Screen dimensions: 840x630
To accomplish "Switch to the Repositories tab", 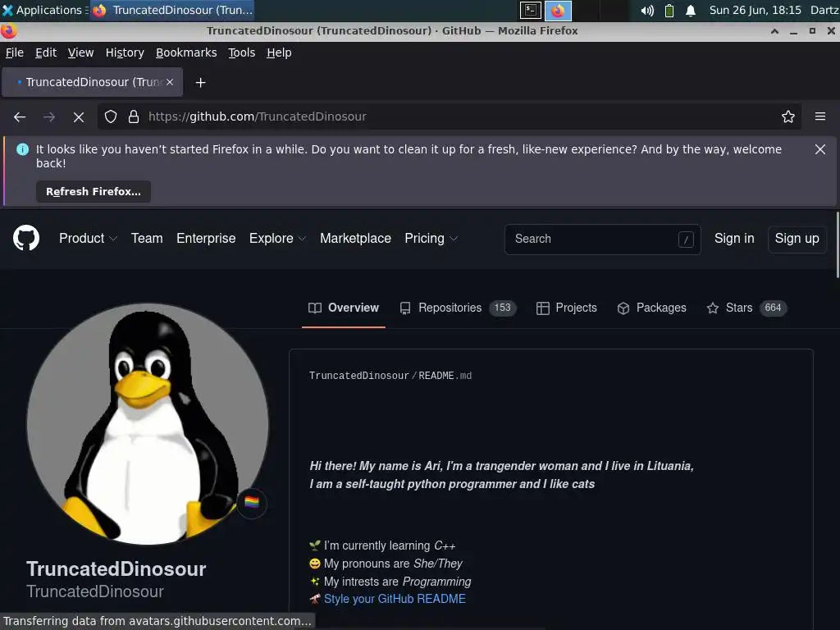I will 458,308.
